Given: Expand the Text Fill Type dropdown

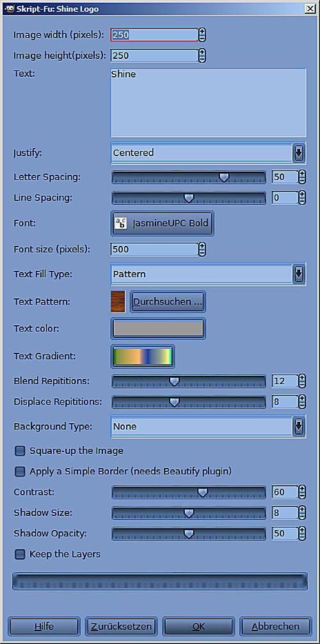Looking at the screenshot, I should (208, 274).
